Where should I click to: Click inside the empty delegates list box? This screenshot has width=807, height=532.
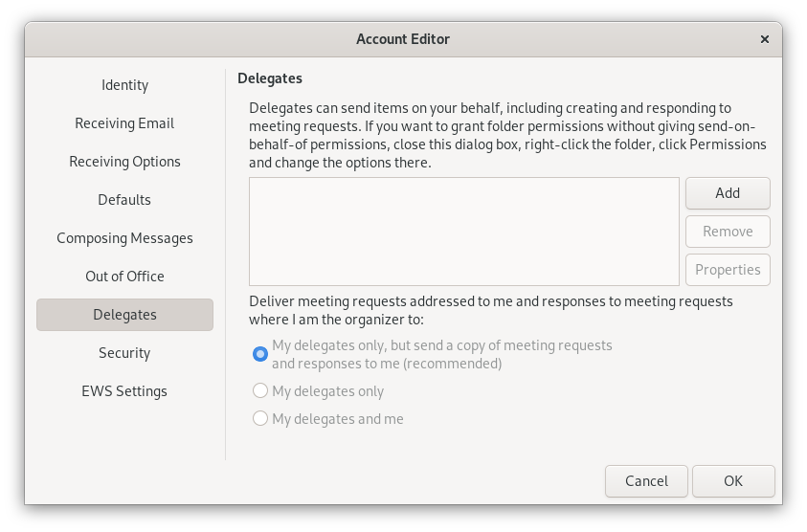[464, 232]
